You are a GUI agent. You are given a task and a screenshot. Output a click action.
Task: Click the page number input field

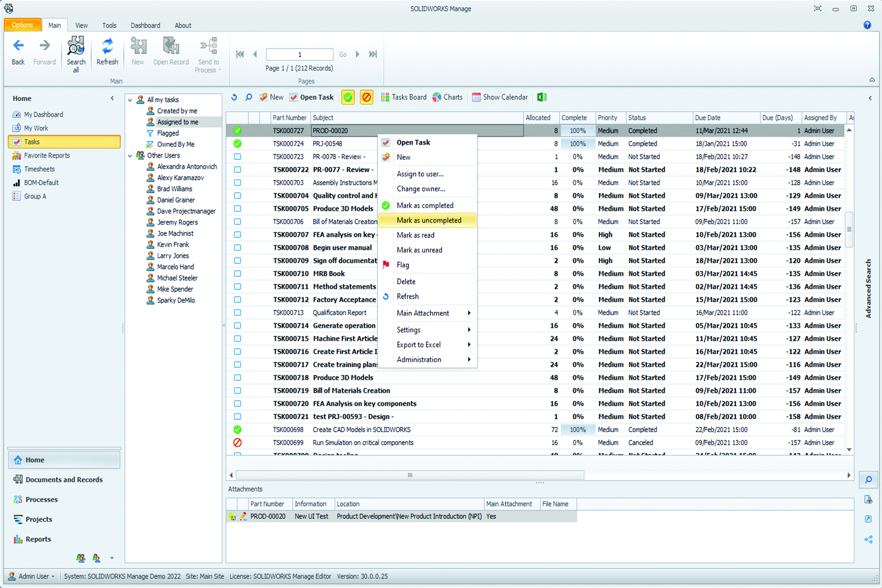pos(300,54)
